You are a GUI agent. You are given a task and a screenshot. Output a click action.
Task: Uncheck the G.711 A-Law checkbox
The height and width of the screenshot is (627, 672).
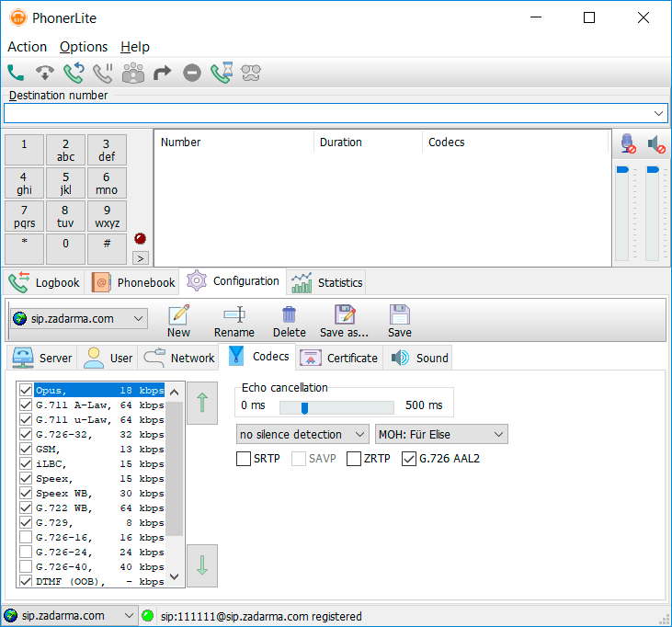pos(26,405)
